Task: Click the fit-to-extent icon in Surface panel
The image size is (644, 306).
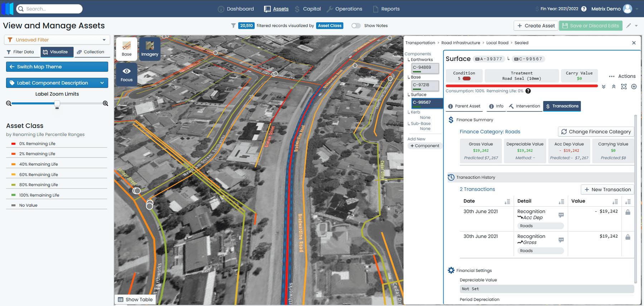Action: [624, 87]
